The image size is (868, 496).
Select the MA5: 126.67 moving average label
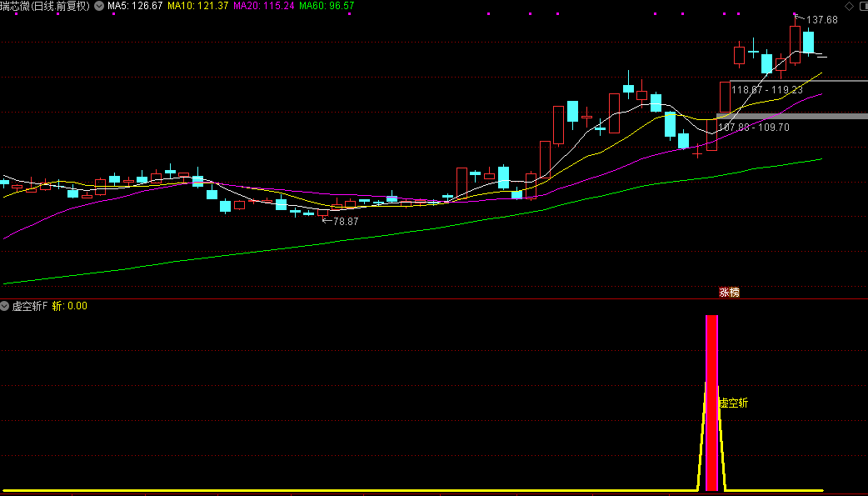coord(135,6)
